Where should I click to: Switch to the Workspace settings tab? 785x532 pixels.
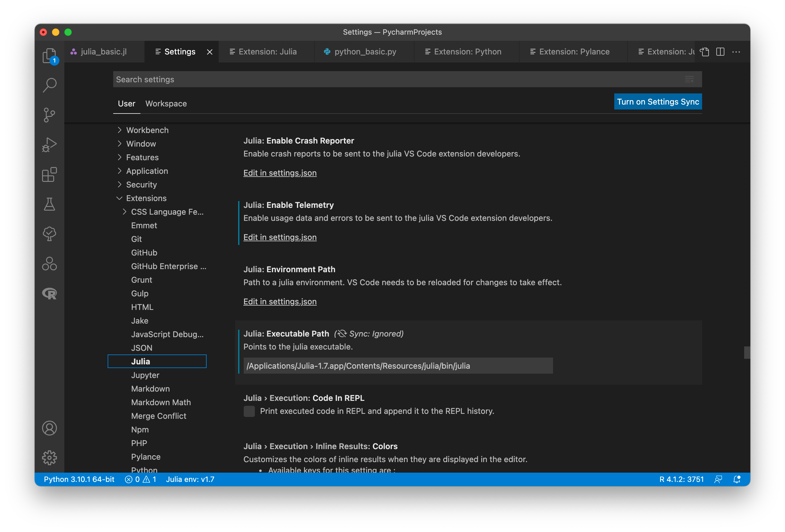166,104
